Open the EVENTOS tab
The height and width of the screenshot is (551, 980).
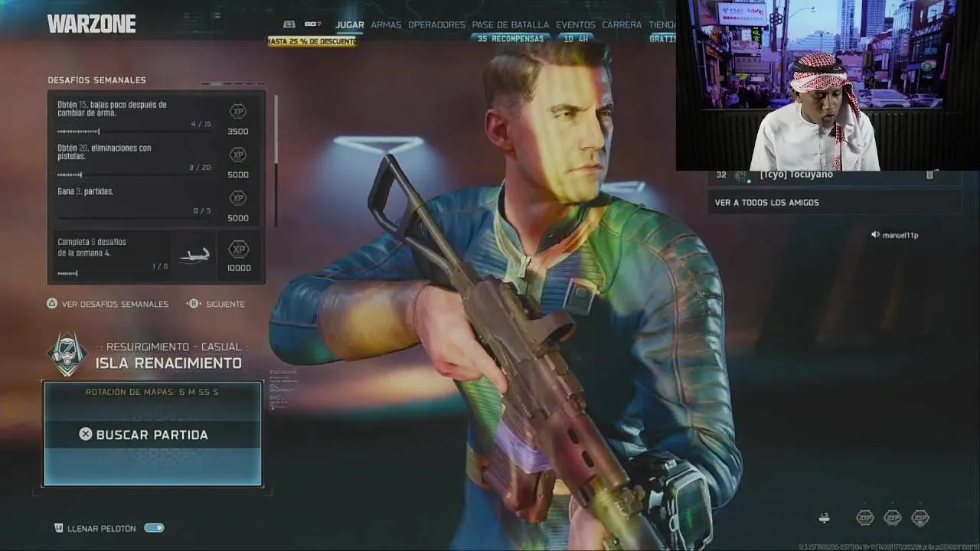(575, 24)
